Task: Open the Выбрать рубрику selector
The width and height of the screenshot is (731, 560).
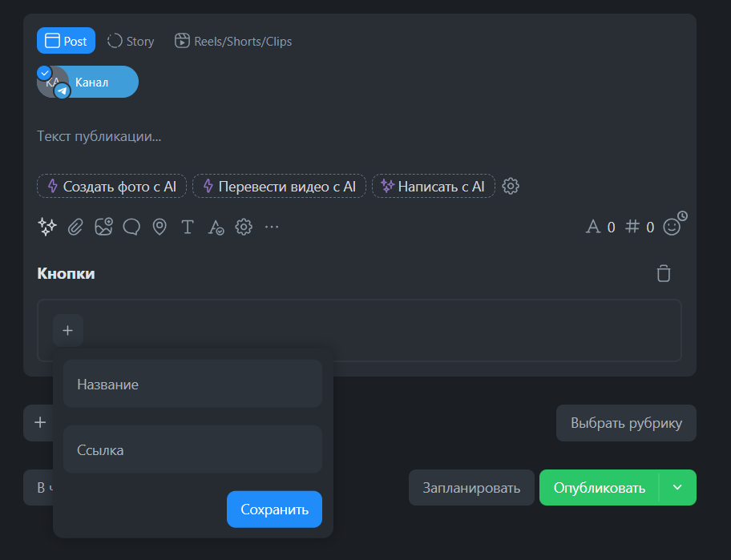Action: (x=626, y=423)
